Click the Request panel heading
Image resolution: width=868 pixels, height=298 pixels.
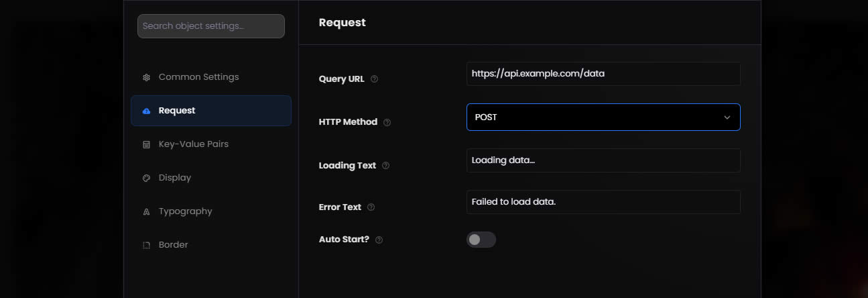pyautogui.click(x=343, y=22)
